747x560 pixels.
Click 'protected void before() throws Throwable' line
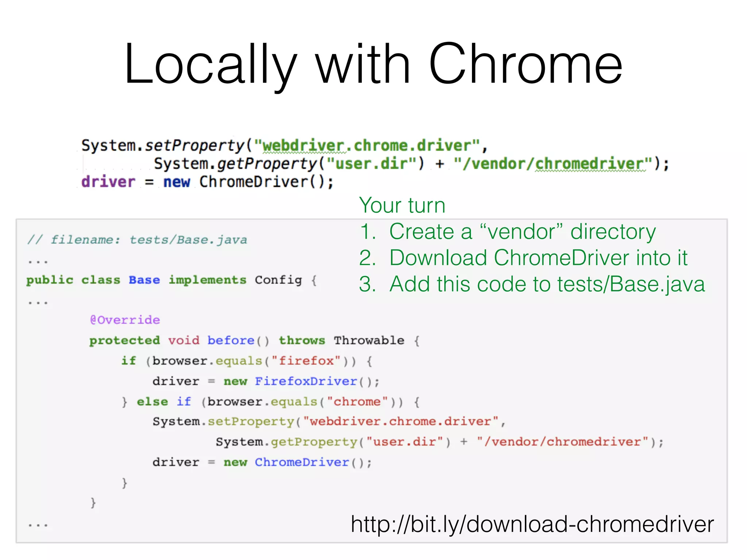tap(255, 341)
